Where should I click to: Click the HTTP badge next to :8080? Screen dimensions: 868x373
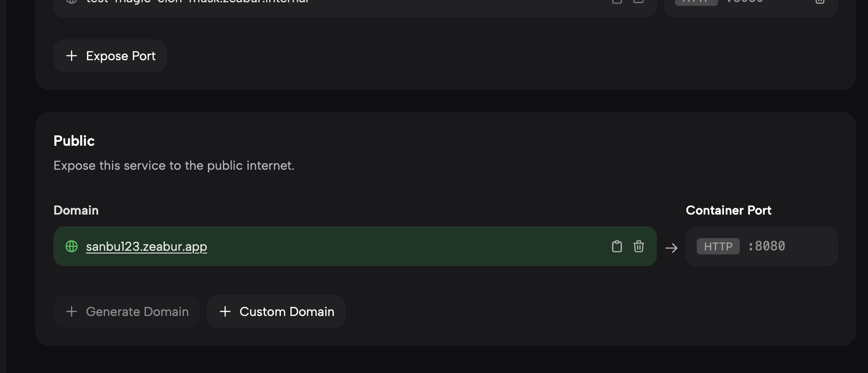click(718, 246)
